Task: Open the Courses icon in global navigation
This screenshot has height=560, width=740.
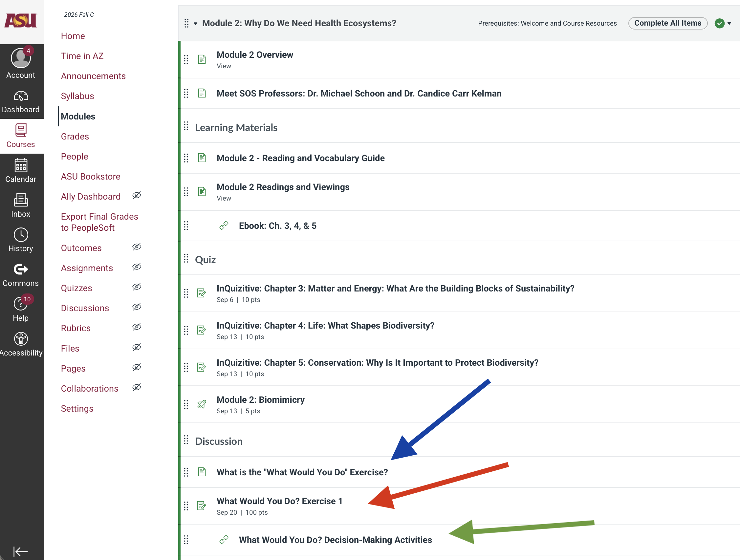Action: tap(21, 136)
